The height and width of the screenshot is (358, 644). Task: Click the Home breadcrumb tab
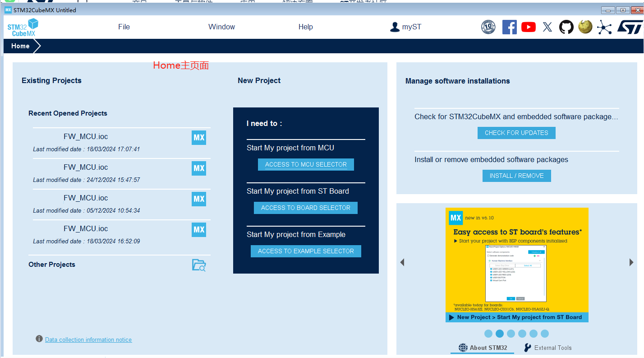[x=21, y=46]
